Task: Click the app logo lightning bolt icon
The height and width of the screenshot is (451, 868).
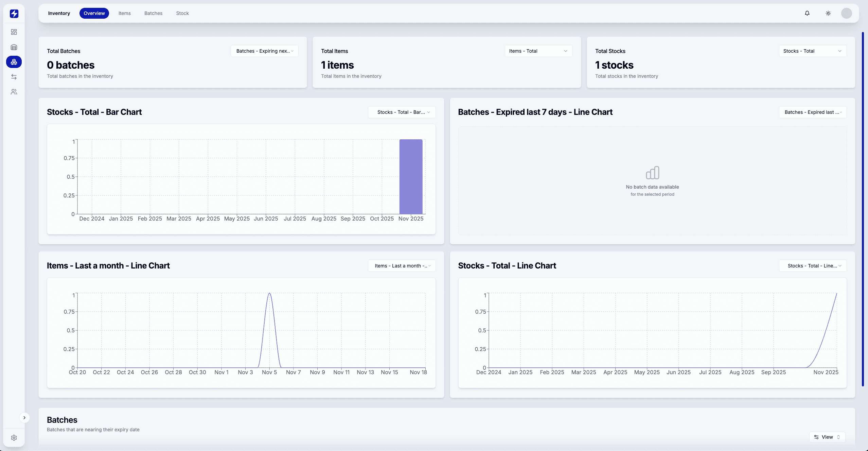Action: tap(14, 14)
